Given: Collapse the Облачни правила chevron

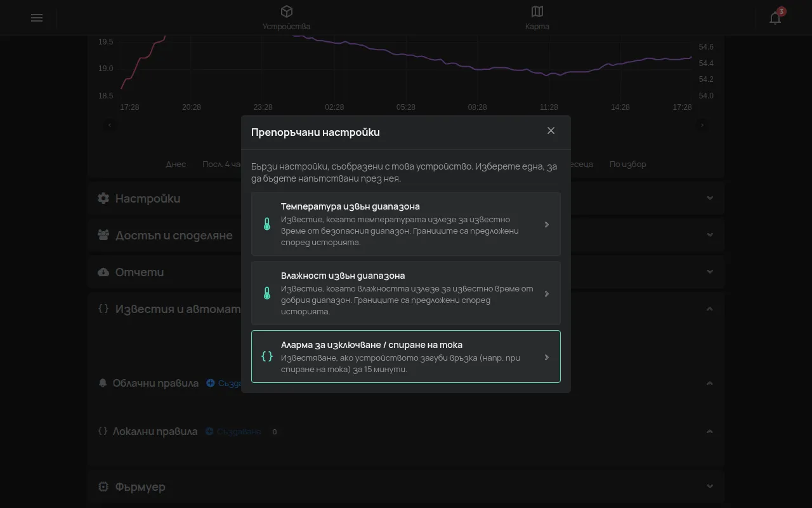Looking at the screenshot, I should [x=710, y=384].
